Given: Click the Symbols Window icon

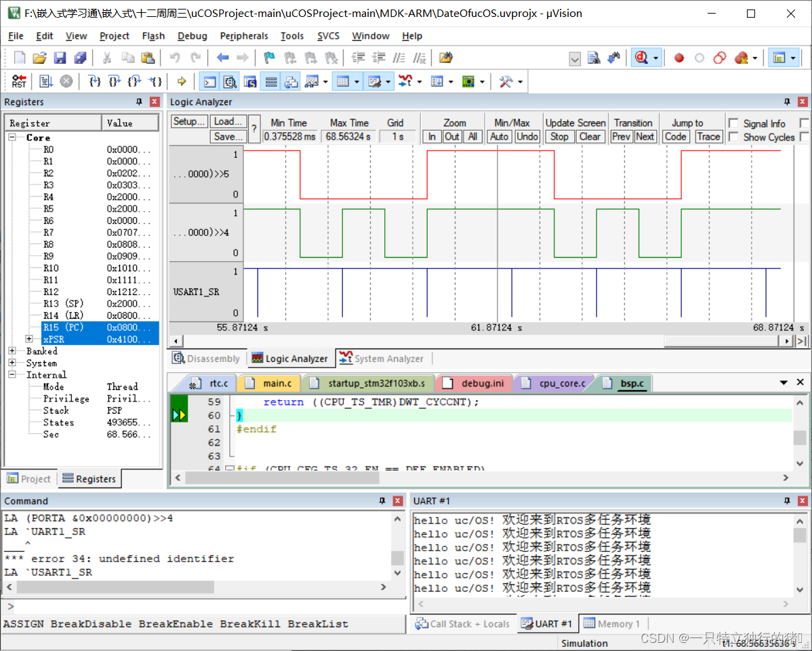Looking at the screenshot, I should coord(250,82).
